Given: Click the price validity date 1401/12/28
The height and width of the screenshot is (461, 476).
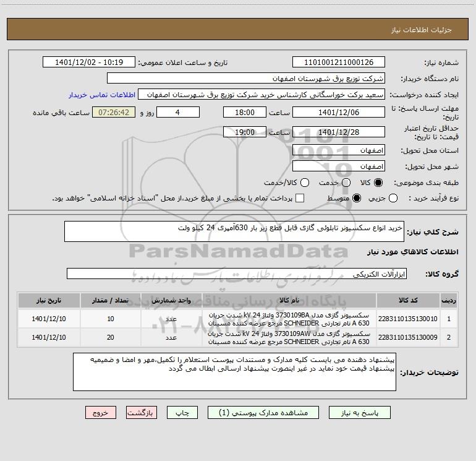Looking at the screenshot, I should tap(339, 132).
